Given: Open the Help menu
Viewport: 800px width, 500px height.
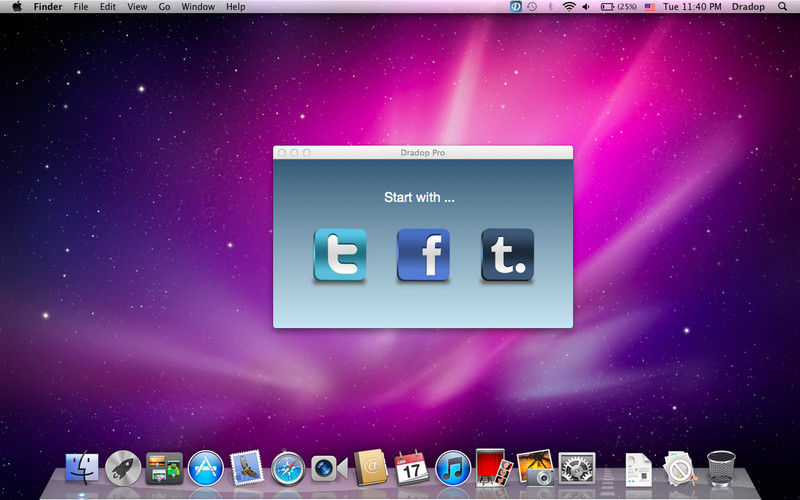Looking at the screenshot, I should [236, 7].
